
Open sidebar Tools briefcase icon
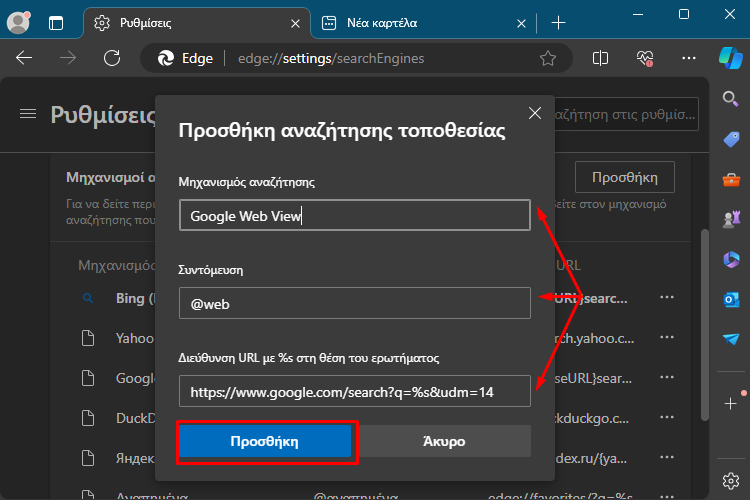point(731,180)
